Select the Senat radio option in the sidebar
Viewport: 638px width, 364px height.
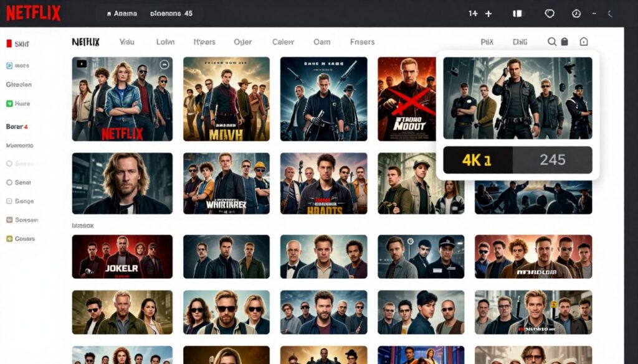[9, 182]
